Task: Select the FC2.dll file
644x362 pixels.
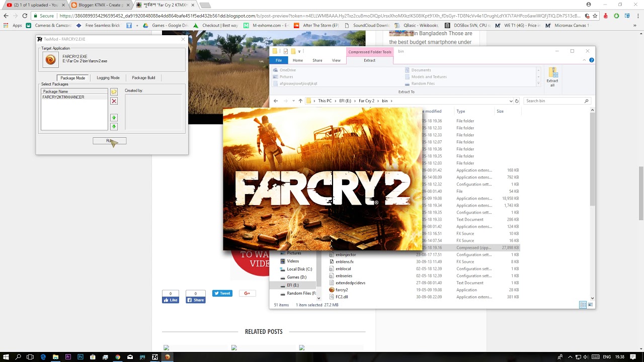Action: click(x=342, y=297)
